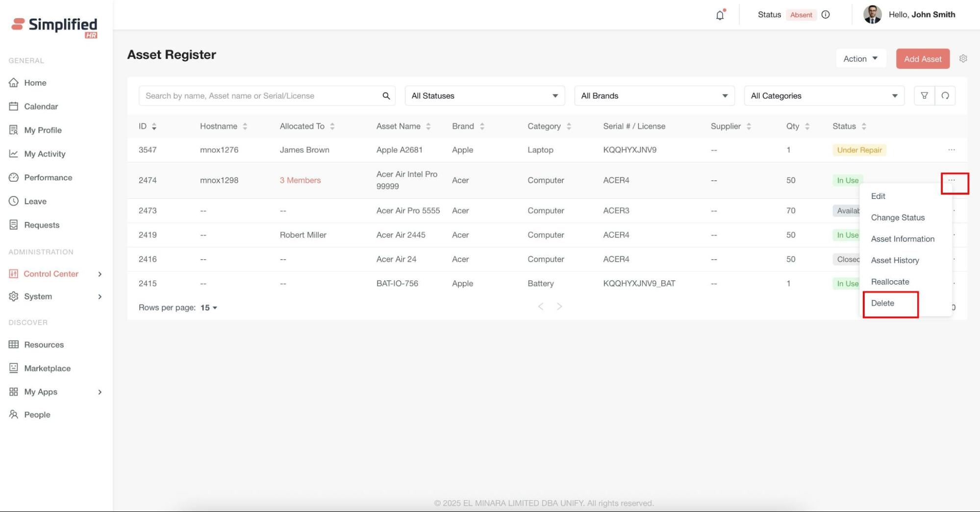Open the 3 Members link

click(300, 180)
